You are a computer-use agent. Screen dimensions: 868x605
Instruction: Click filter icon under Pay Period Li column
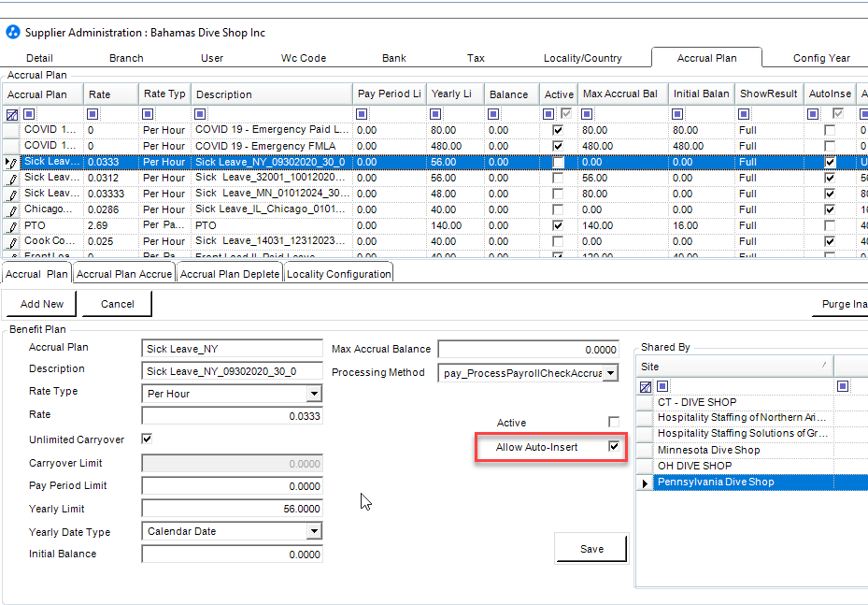[362, 114]
